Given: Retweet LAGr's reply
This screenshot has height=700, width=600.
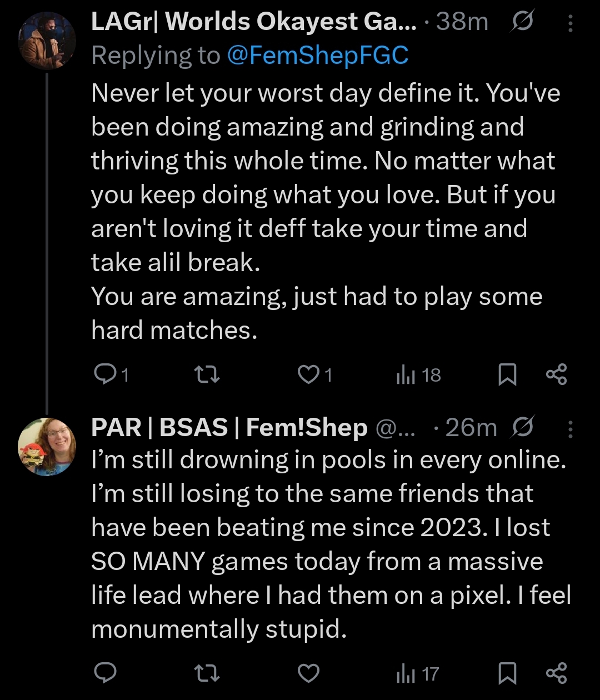Looking at the screenshot, I should 209,376.
